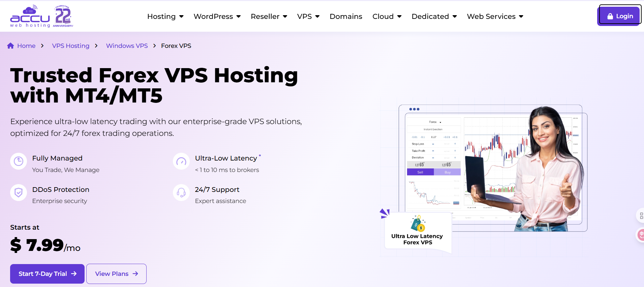This screenshot has height=287, width=644.
Task: Click the 'Enterprise security' text
Action: (60, 201)
